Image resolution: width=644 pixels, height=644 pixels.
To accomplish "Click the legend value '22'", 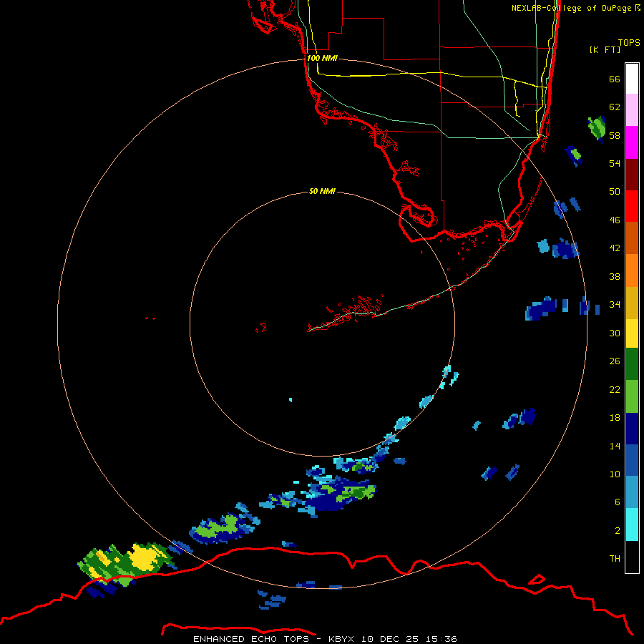I will 615,390.
